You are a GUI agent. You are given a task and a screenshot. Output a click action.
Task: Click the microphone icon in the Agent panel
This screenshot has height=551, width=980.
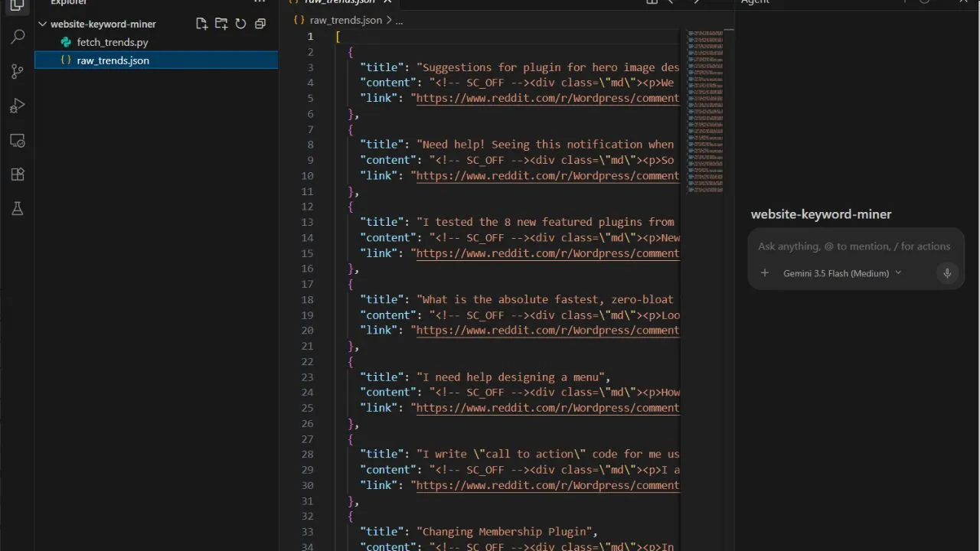[947, 273]
